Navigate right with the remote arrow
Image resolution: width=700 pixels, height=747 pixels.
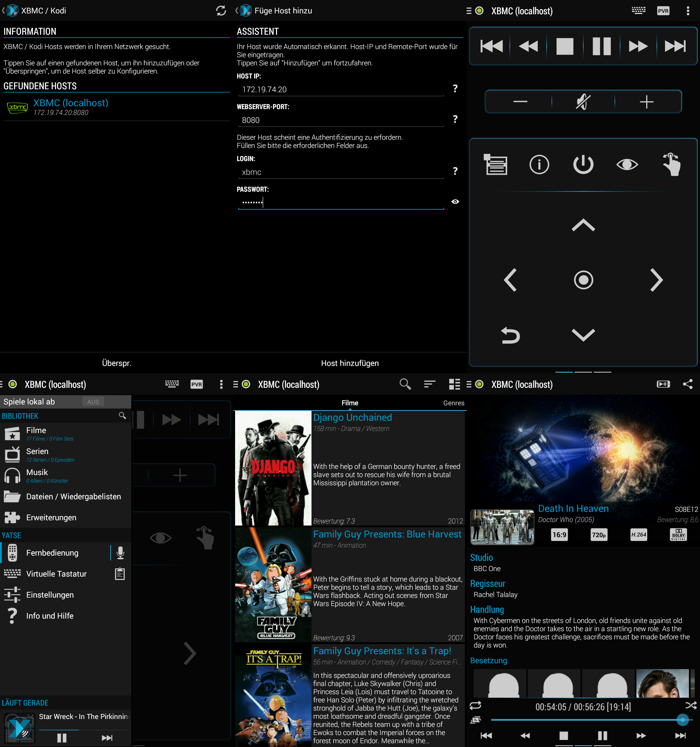657,280
